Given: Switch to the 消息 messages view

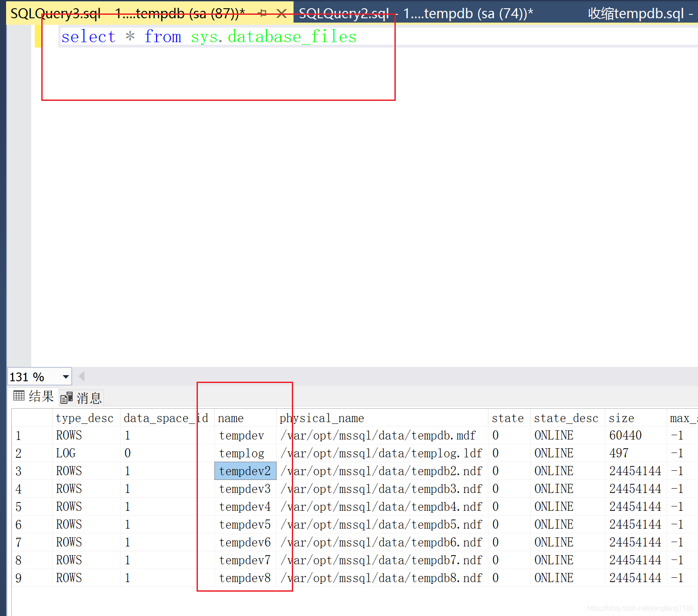Looking at the screenshot, I should tap(89, 397).
